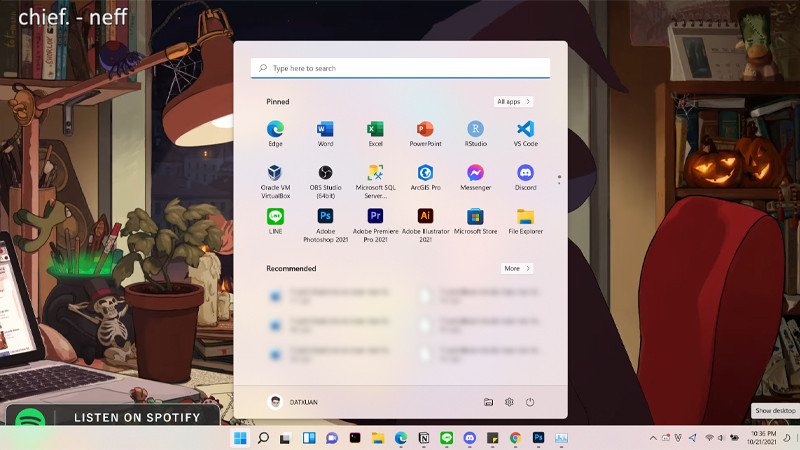Expand More recommended items

517,268
